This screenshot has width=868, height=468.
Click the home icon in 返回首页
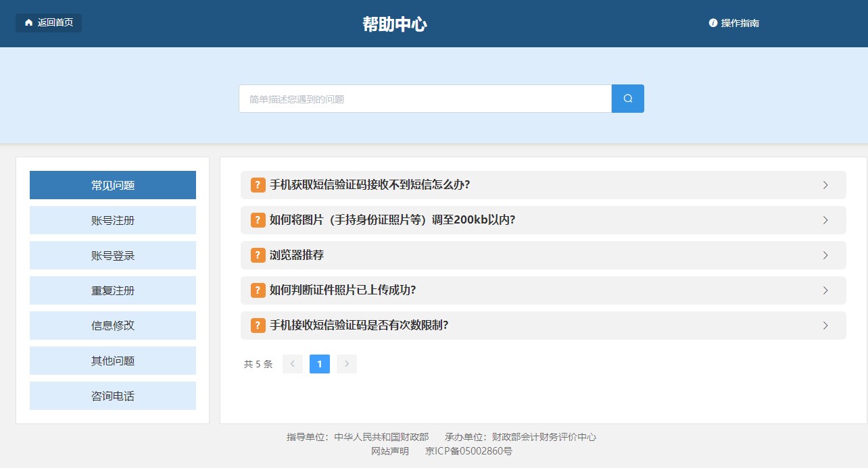(28, 23)
